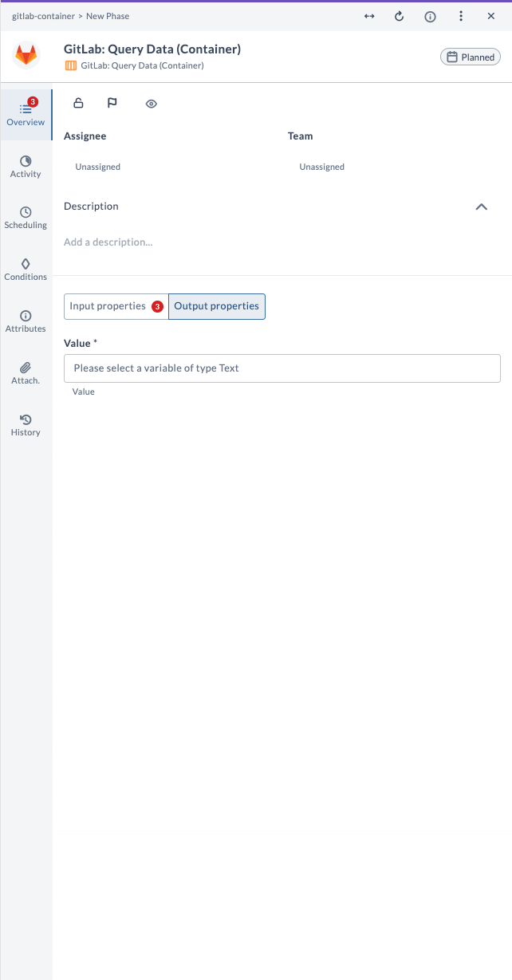Collapse the Description section chevron
Image resolution: width=512 pixels, height=980 pixels.
pos(481,207)
